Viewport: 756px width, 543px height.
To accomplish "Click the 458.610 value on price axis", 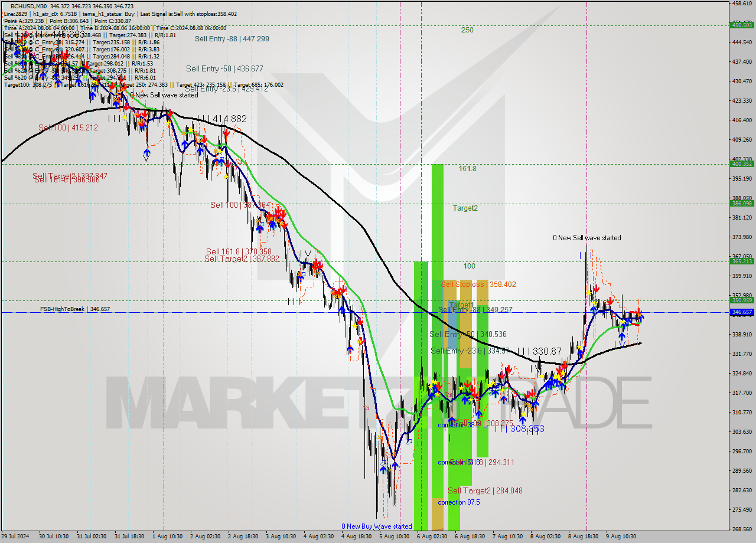I will (742, 4).
